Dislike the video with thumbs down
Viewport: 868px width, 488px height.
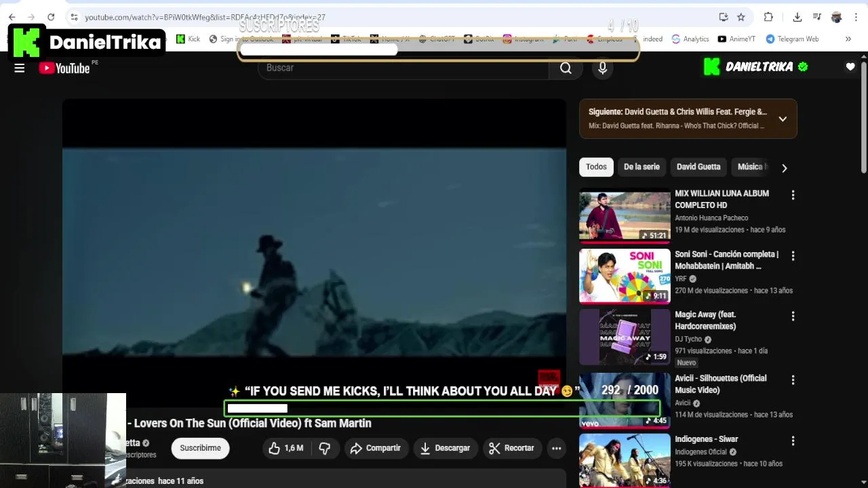click(325, 448)
